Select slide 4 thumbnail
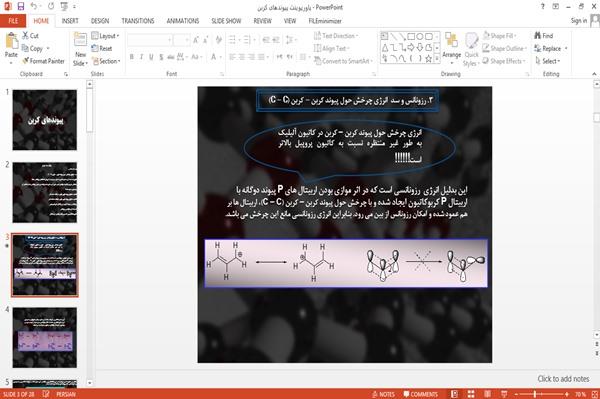The image size is (600, 399). (x=45, y=337)
